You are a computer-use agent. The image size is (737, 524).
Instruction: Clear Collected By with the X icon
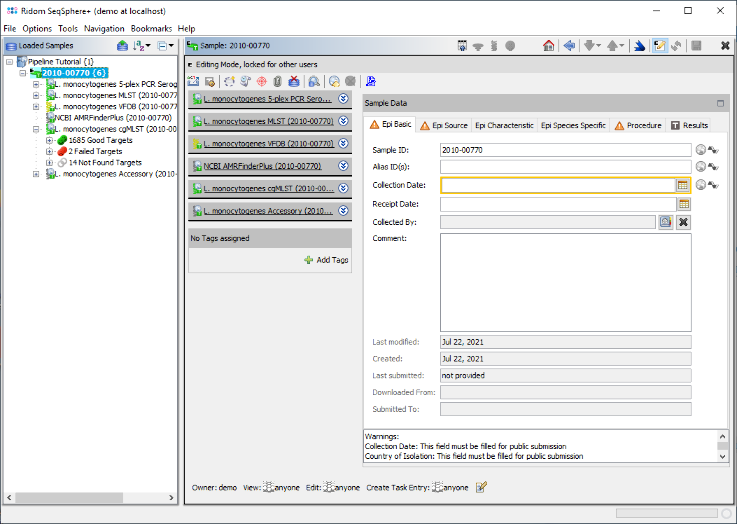[x=684, y=222]
